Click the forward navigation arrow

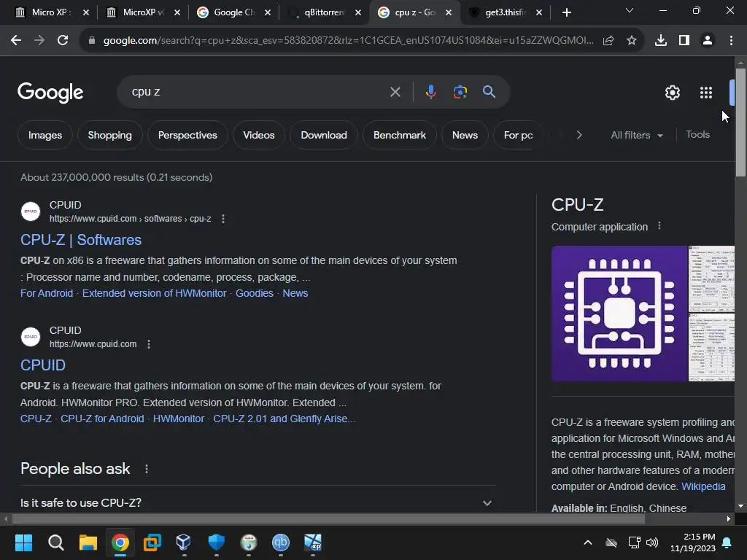tap(39, 41)
